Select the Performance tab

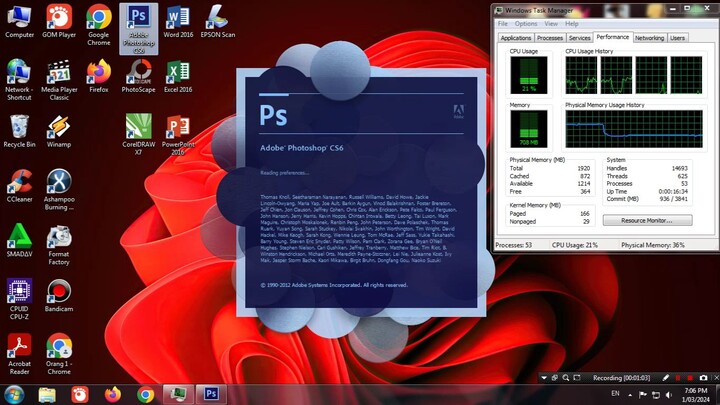(613, 37)
